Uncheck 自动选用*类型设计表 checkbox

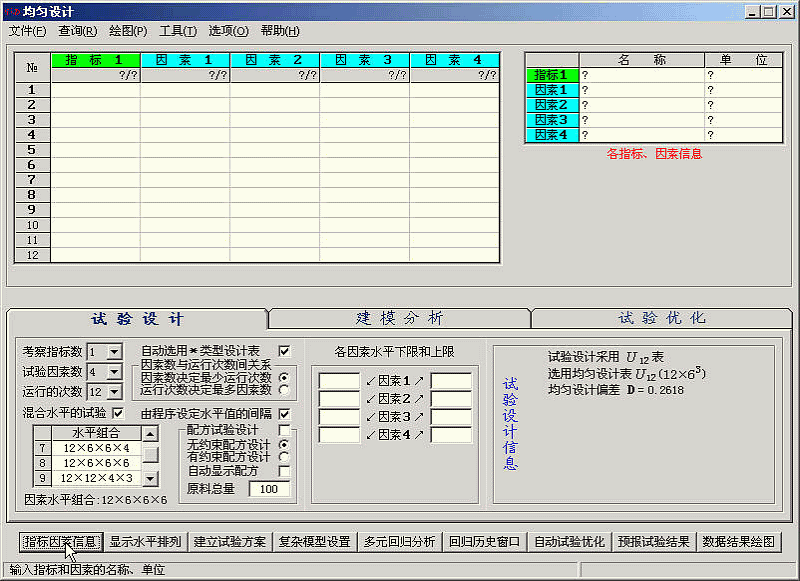pos(284,351)
